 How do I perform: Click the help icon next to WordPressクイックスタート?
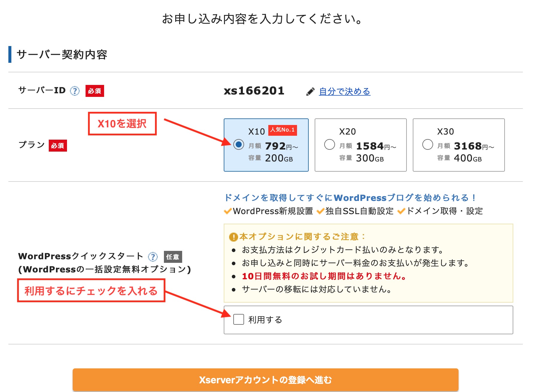[153, 257]
